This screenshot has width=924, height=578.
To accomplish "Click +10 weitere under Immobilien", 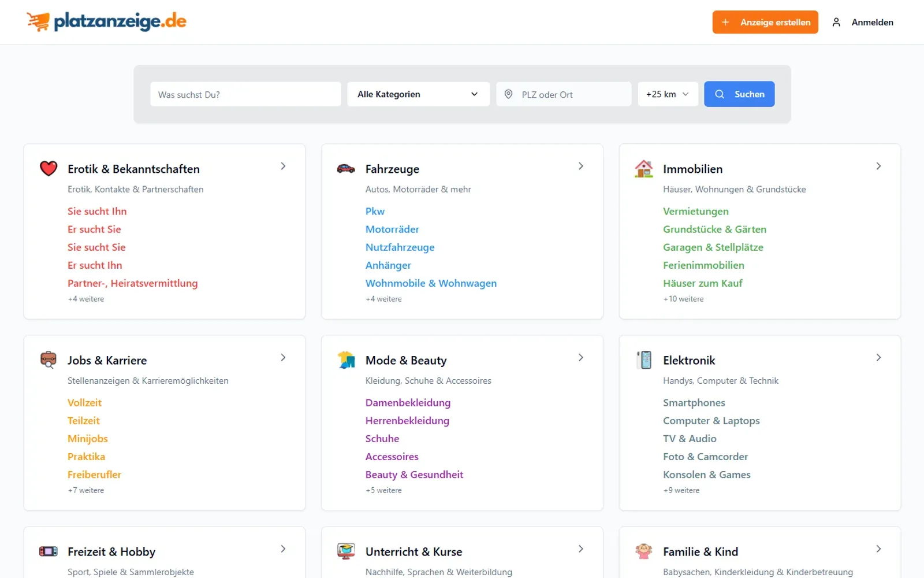I will [683, 299].
